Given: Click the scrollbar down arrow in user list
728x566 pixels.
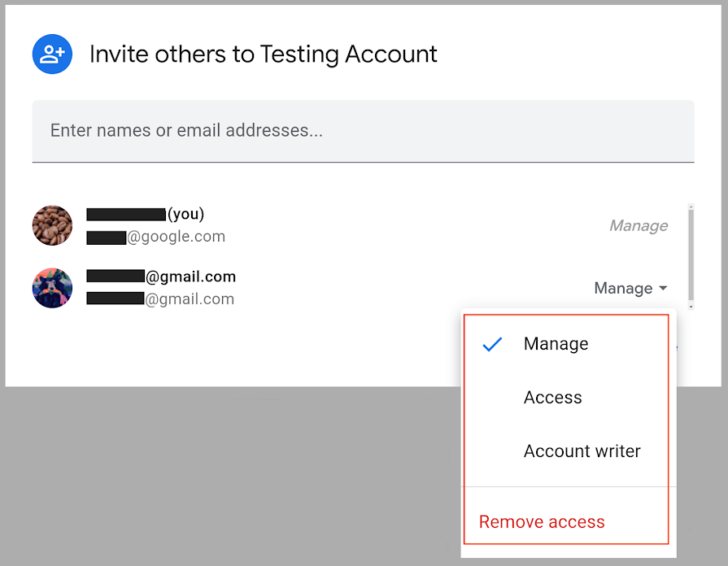Looking at the screenshot, I should click(x=691, y=307).
